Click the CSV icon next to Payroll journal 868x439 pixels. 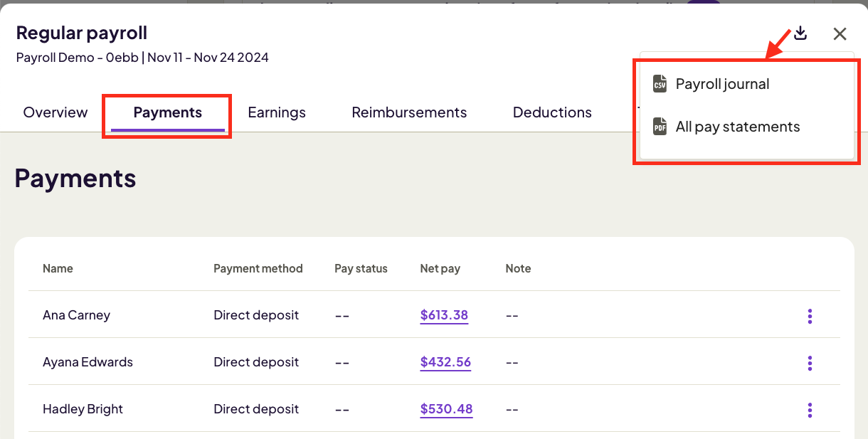(660, 84)
